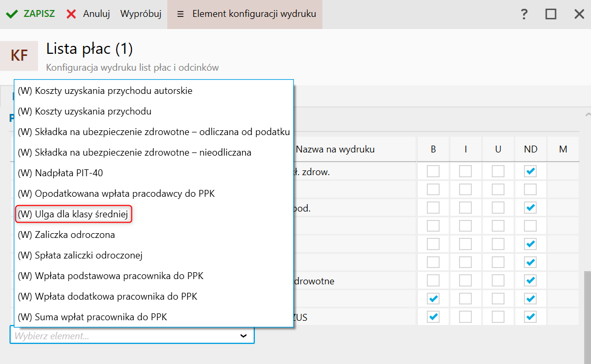Expand the Wybierz element dropdown arrow
Viewport: 591px width, 364px height.
[x=243, y=336]
